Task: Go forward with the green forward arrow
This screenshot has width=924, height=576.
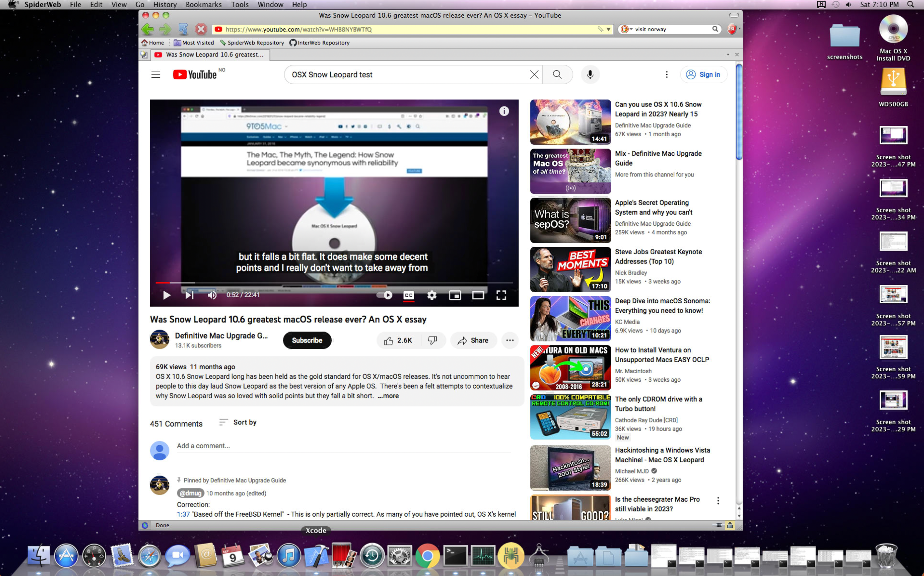Action: click(165, 29)
